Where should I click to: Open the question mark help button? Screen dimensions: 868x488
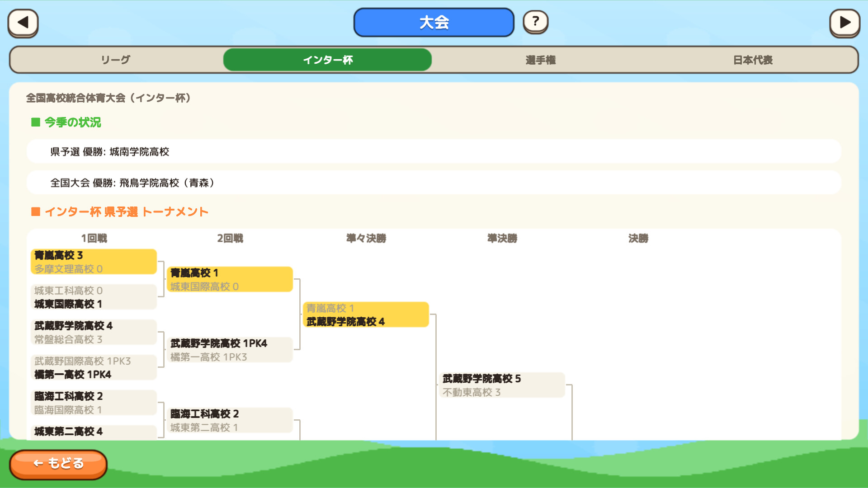click(536, 22)
